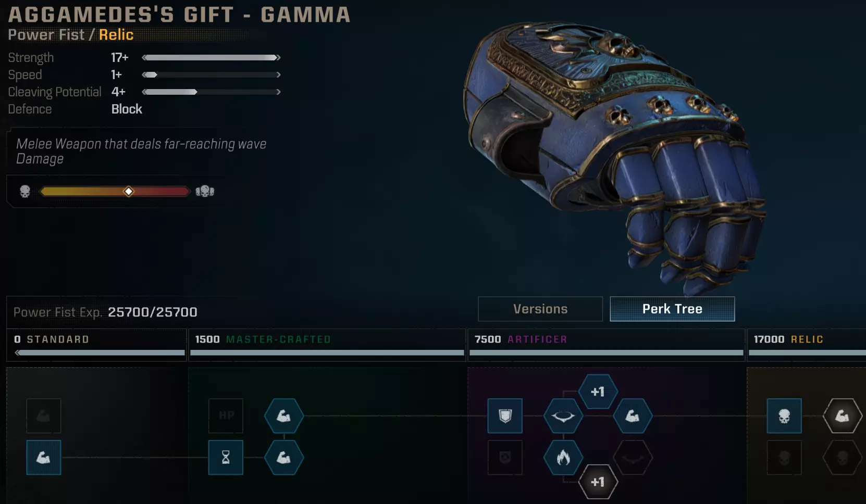This screenshot has height=504, width=866.
Task: Select the upper +1 hexagon perk
Action: (x=598, y=392)
